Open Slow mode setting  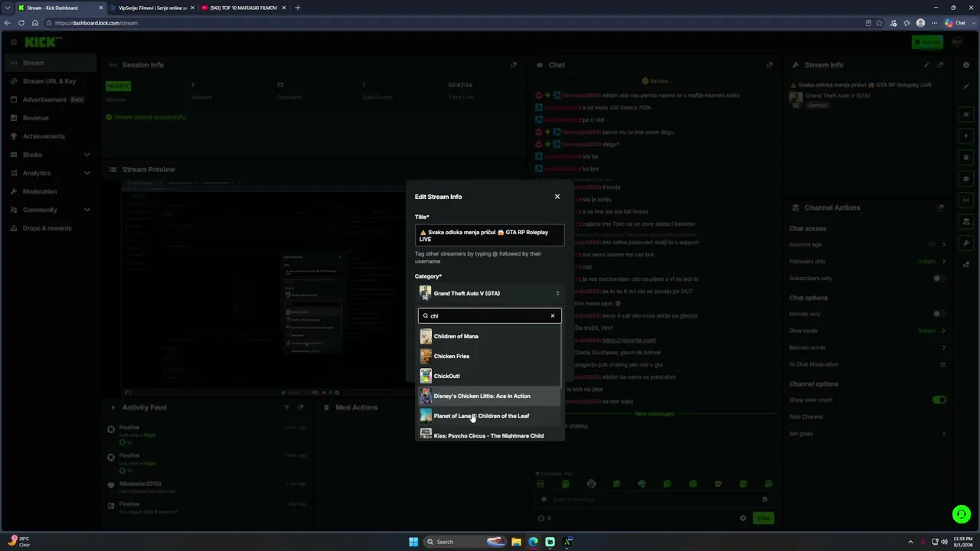coord(867,331)
